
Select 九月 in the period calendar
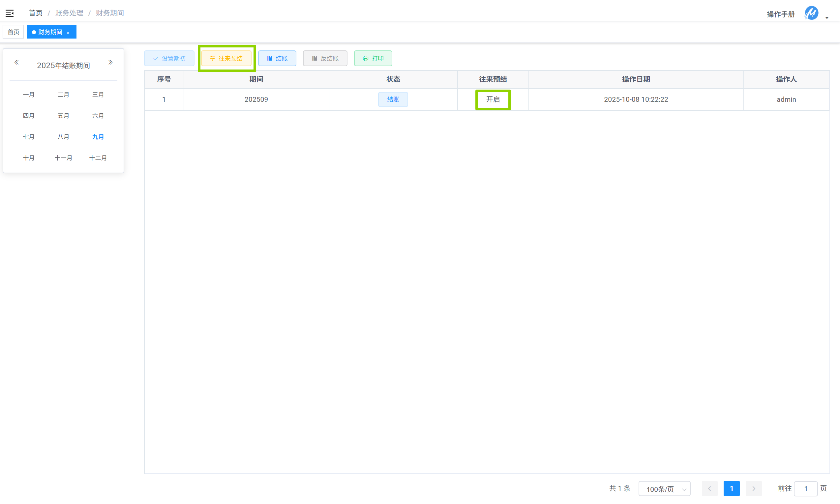[x=98, y=137]
